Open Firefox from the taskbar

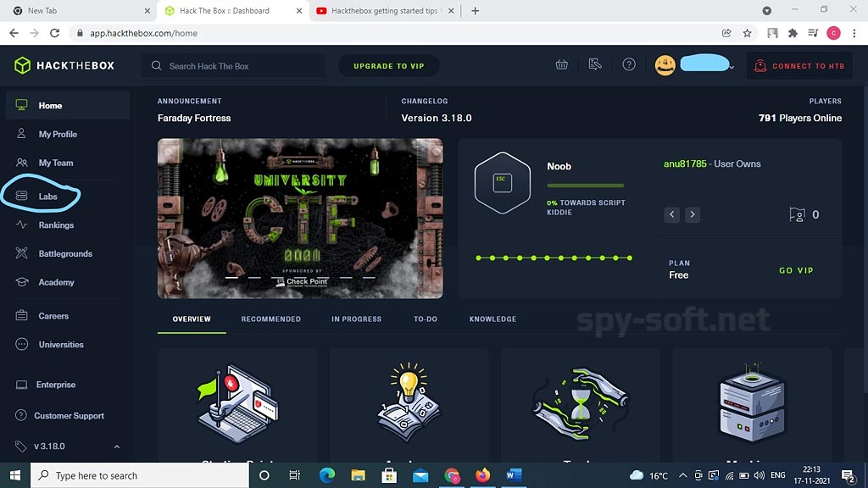482,475
